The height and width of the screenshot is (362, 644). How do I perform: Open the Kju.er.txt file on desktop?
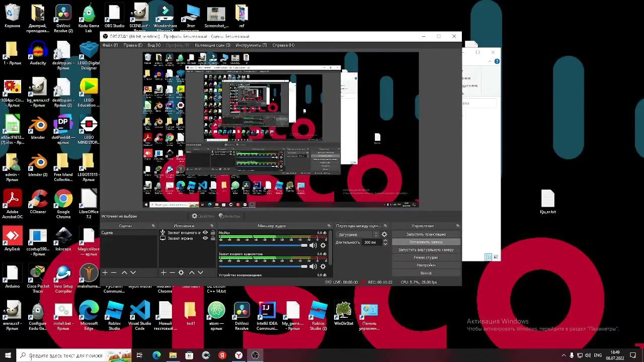pyautogui.click(x=548, y=202)
